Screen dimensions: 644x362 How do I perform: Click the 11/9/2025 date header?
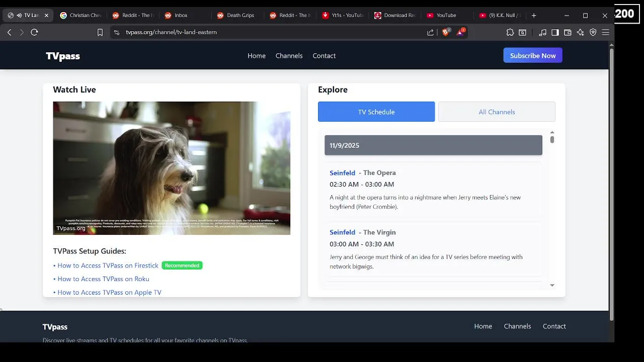[x=433, y=145]
